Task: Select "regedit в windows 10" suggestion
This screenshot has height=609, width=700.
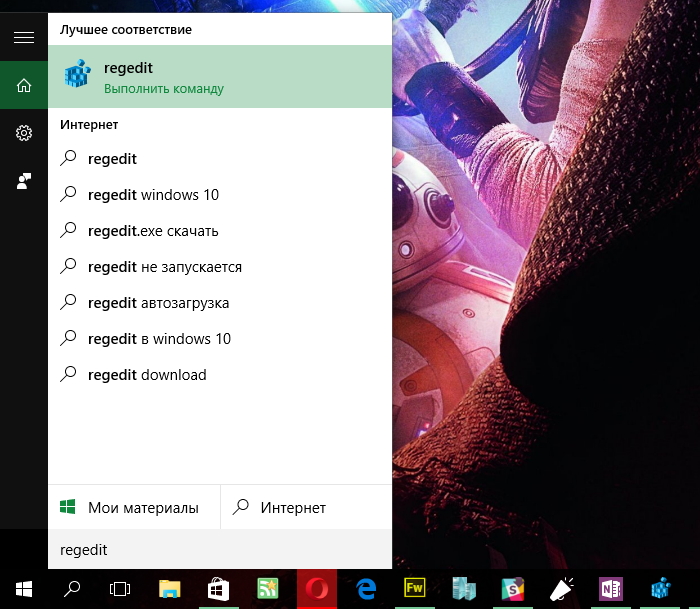Action: click(220, 339)
